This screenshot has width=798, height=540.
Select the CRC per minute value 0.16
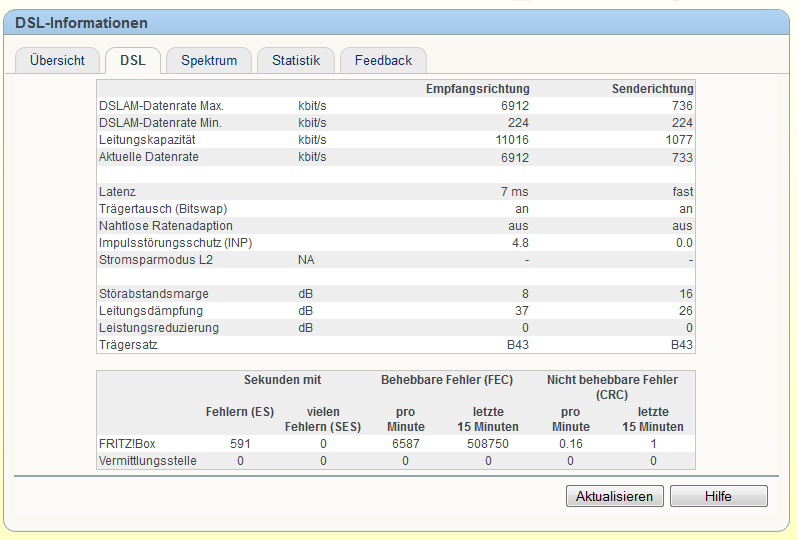[571, 444]
